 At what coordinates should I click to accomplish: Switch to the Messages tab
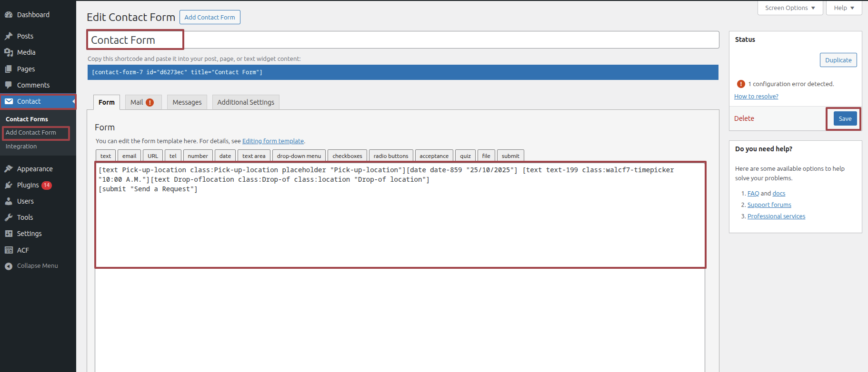[187, 102]
